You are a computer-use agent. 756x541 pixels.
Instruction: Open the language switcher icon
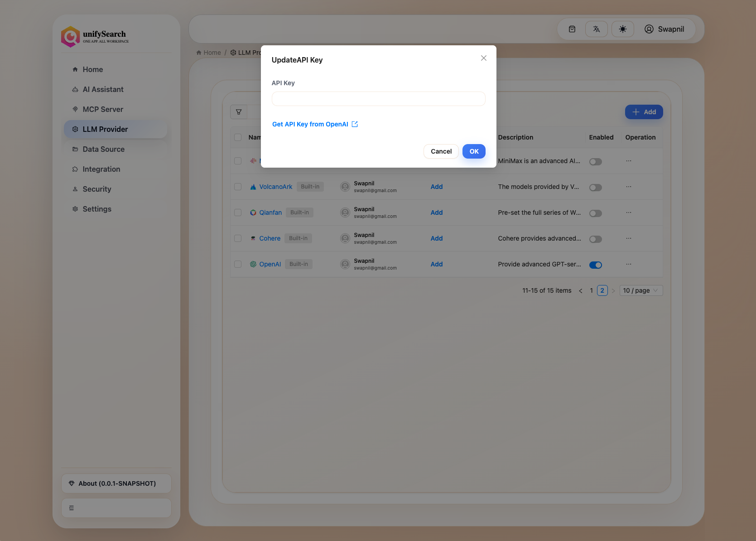pyautogui.click(x=596, y=29)
